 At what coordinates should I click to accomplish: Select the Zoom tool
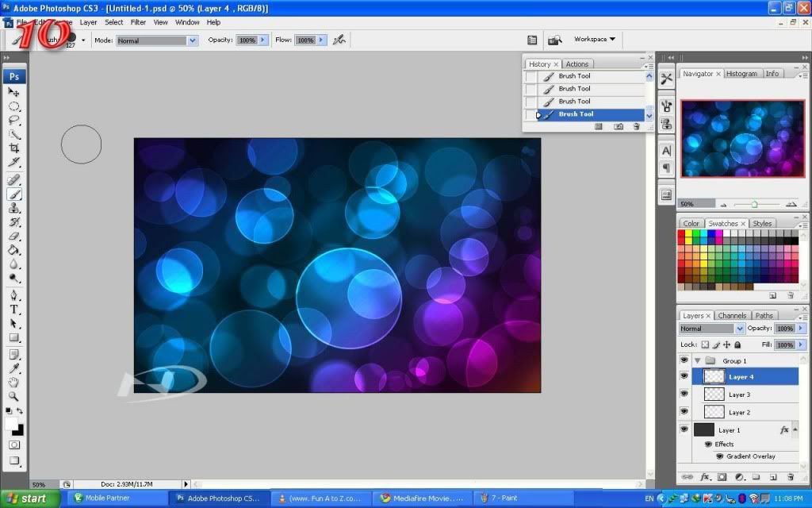[x=14, y=397]
